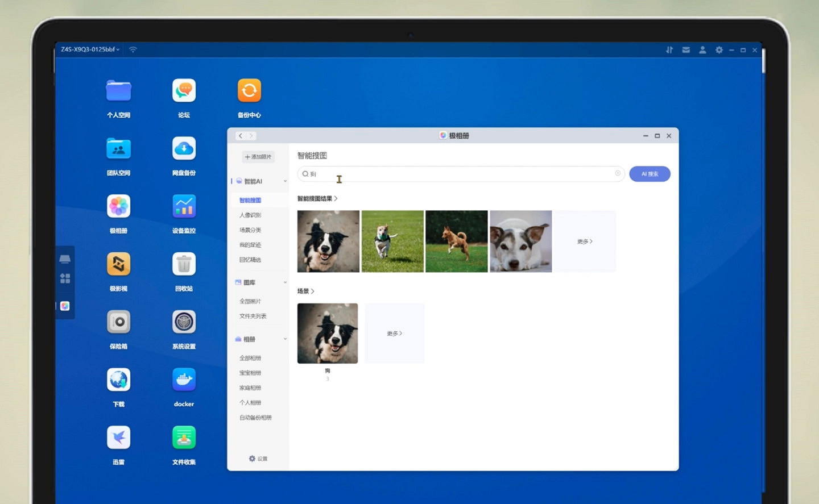Click the transfer arrows icon in top bar
This screenshot has height=504, width=819.
point(669,50)
